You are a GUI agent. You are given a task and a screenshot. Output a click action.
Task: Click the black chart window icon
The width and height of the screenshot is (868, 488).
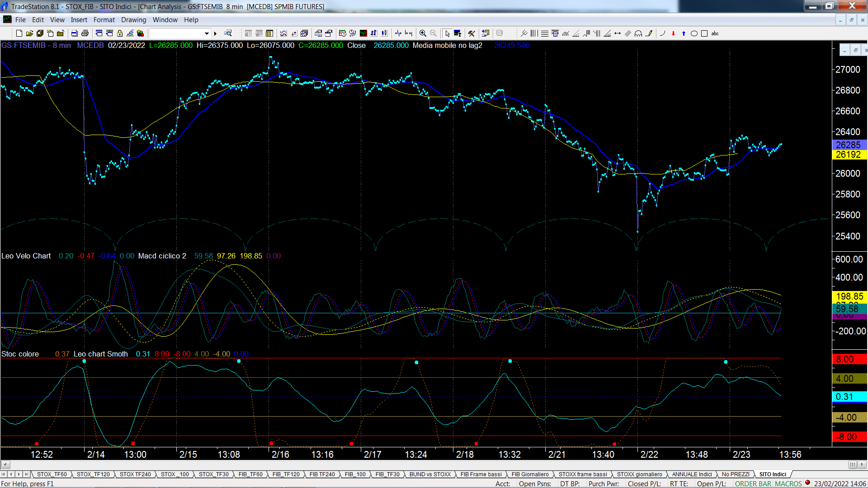(x=363, y=33)
